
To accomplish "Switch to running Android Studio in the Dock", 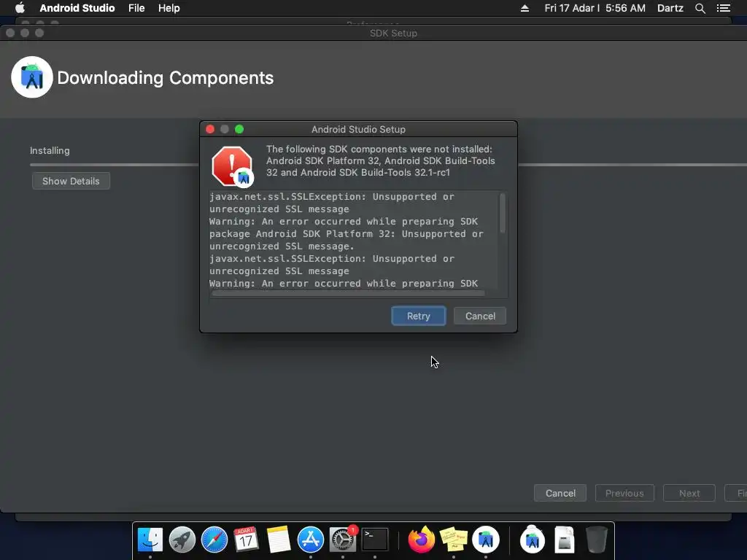I will (x=486, y=540).
